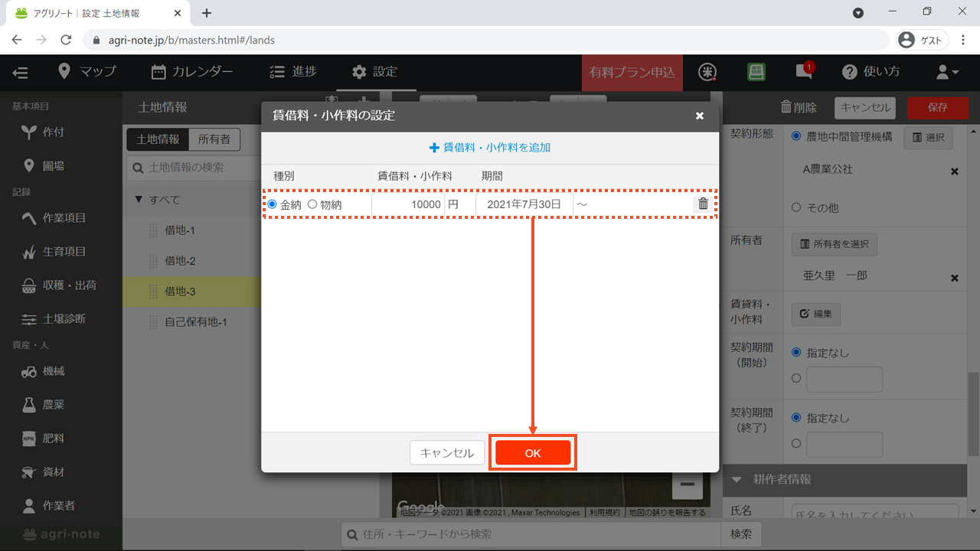Select 指定なし for 契約期間（開始）

click(796, 353)
